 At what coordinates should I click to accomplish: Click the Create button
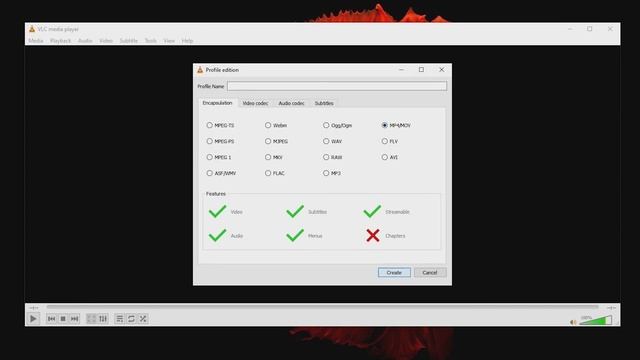(394, 272)
